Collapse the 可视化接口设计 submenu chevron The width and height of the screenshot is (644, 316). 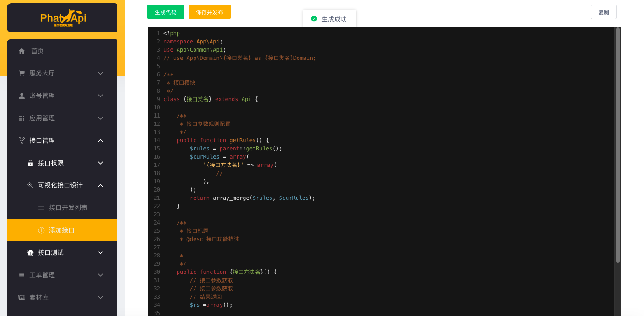(x=101, y=185)
